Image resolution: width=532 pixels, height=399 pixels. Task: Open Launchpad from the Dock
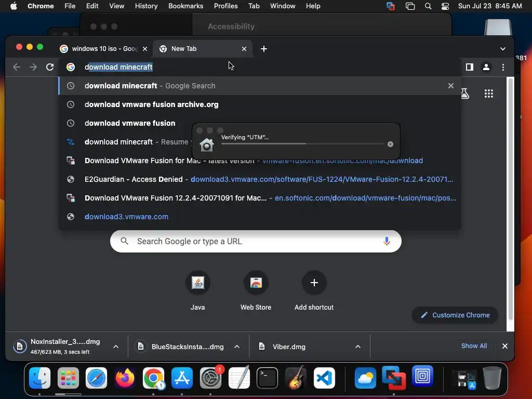click(68, 378)
